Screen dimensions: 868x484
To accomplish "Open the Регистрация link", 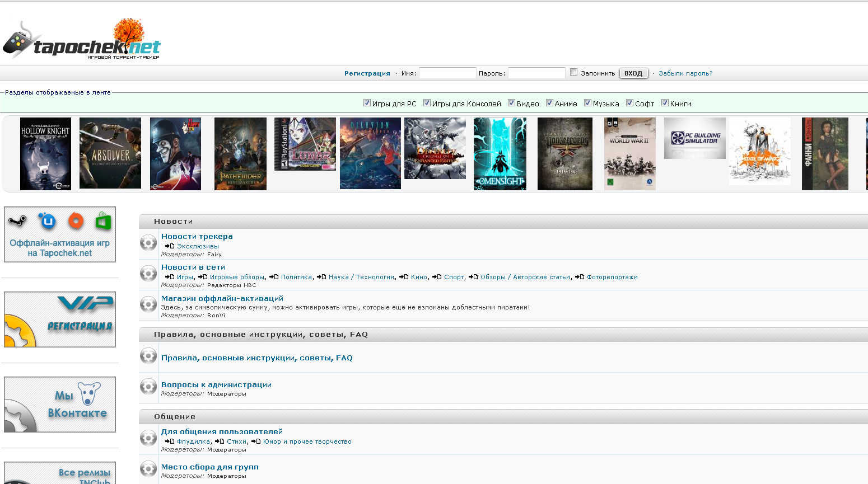I will 367,73.
